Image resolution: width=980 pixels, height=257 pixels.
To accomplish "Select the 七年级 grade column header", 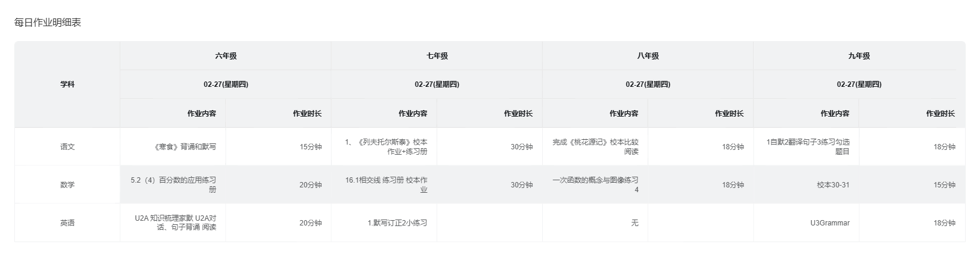I will pos(437,56).
